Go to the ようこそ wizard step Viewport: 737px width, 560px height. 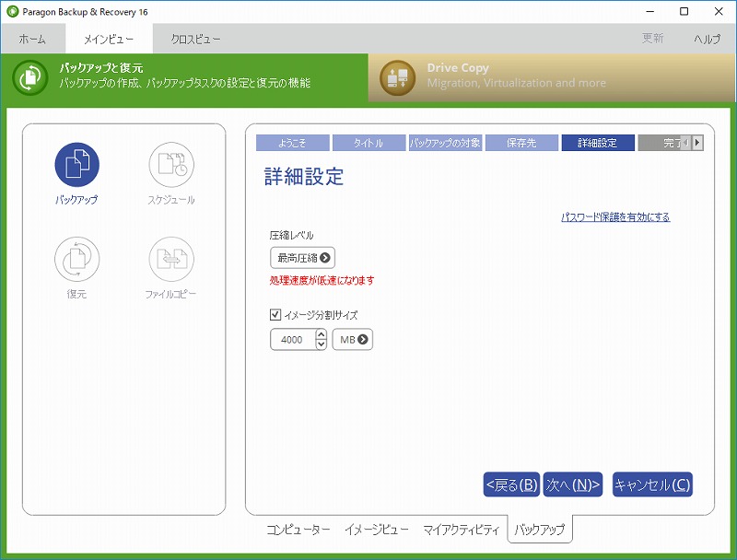(292, 143)
